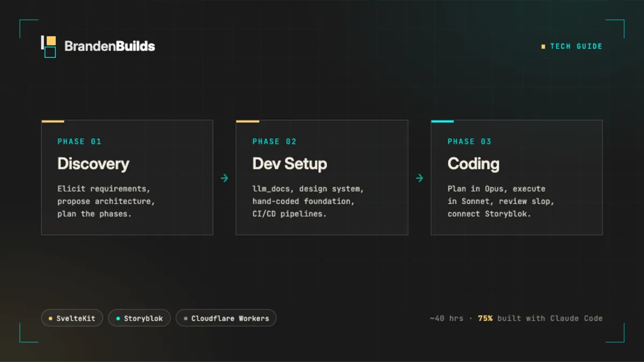Click the text "plan the phases."

94,214
